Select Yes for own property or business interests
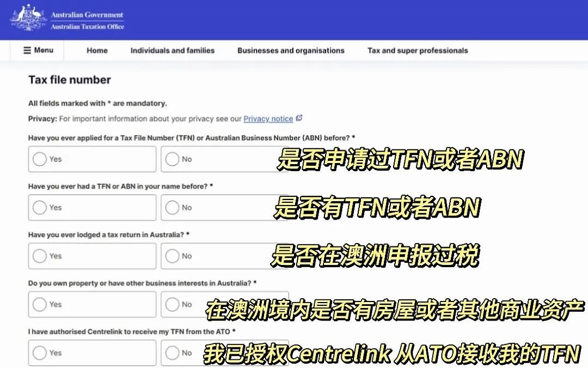588x368 pixels. [x=92, y=305]
